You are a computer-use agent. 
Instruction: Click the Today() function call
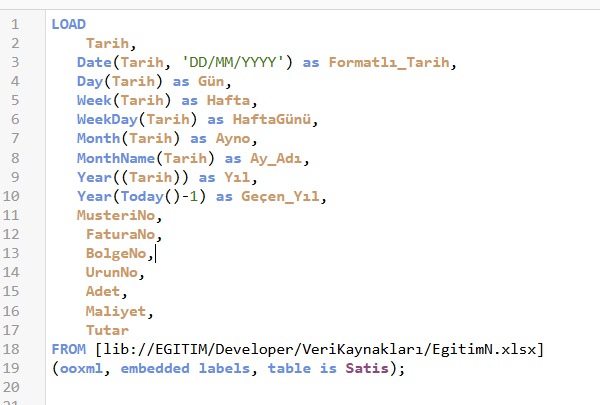147,197
